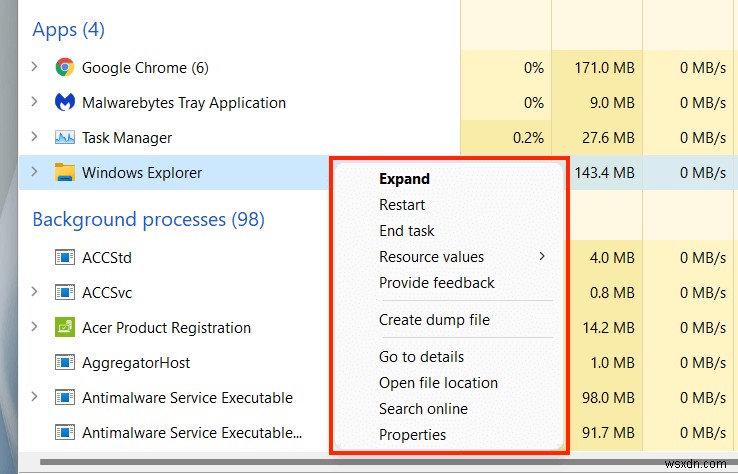
Task: Click the ACCStd process icon
Action: pyautogui.click(x=64, y=257)
